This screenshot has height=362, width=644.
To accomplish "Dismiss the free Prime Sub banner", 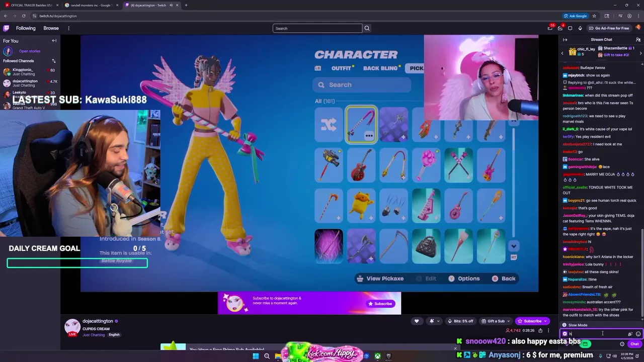I will pos(455,348).
